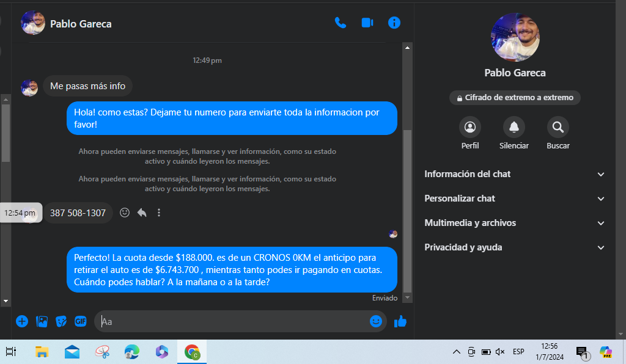Search the conversation with Buscar
Screen dimensions: 626x364
(x=558, y=128)
